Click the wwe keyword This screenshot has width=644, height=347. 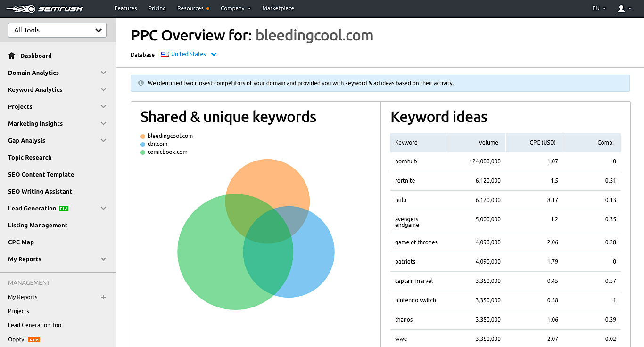click(401, 339)
